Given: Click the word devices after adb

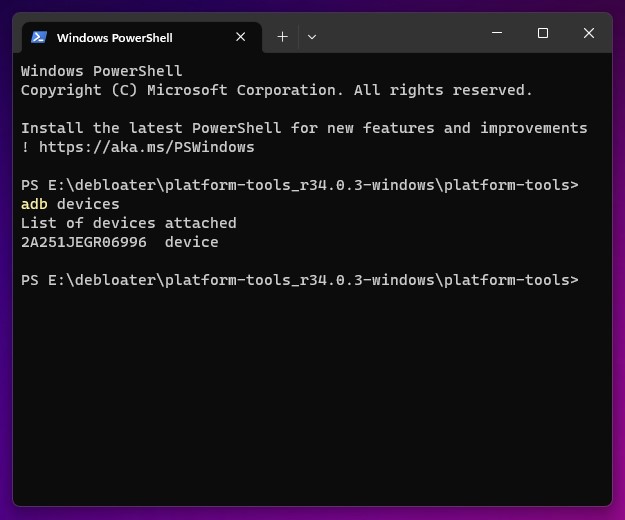Looking at the screenshot, I should pyautogui.click(x=87, y=204).
